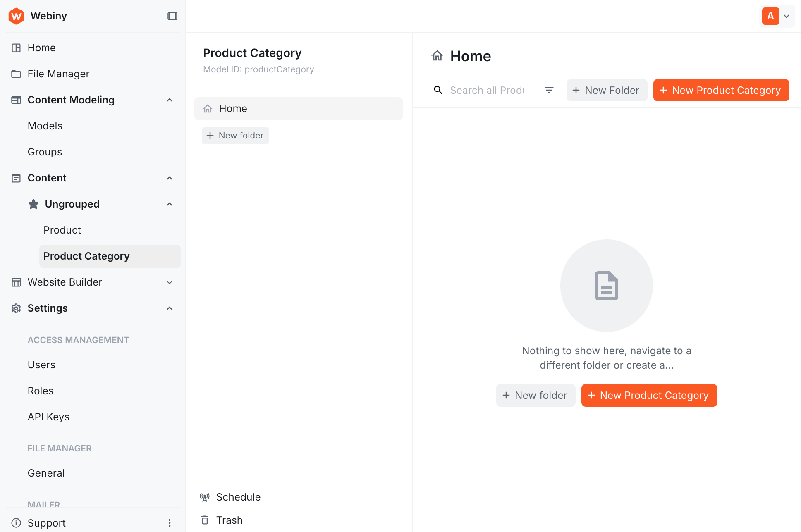Viewport: 801px width, 532px height.
Task: Click the File Manager folder icon
Action: click(x=16, y=74)
